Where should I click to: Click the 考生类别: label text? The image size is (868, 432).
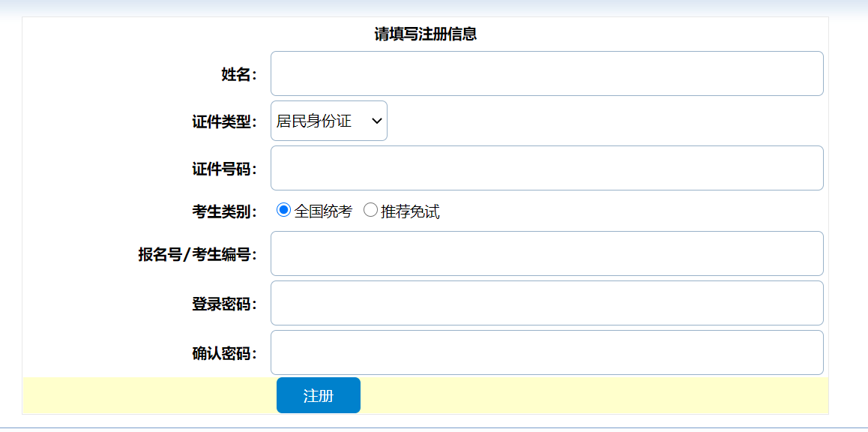click(224, 212)
